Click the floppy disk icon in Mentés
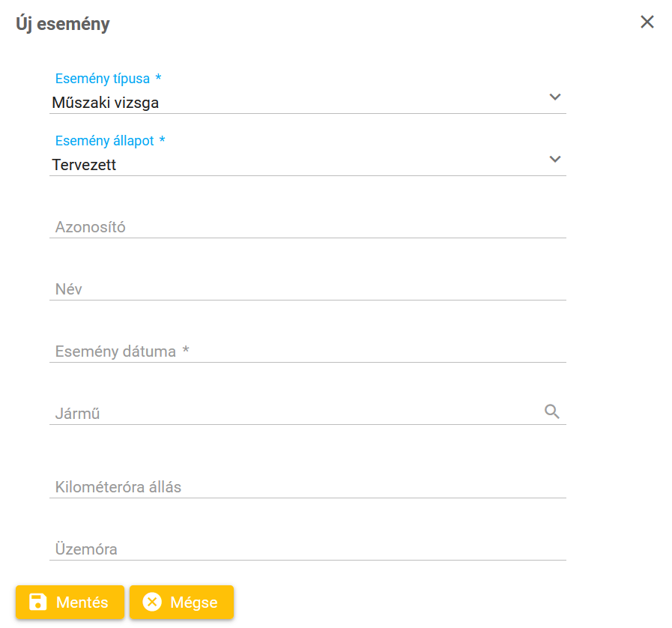672x628 pixels. click(x=37, y=602)
